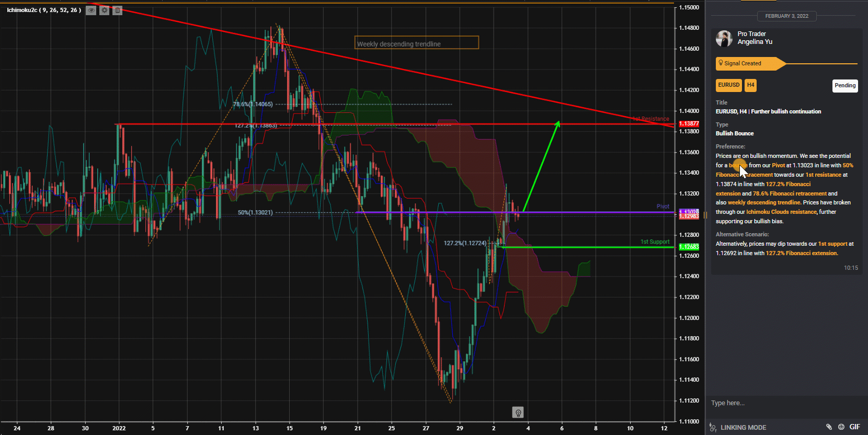868x435 pixels.
Task: Click the 1.14000 price axis label
Action: 689,111
